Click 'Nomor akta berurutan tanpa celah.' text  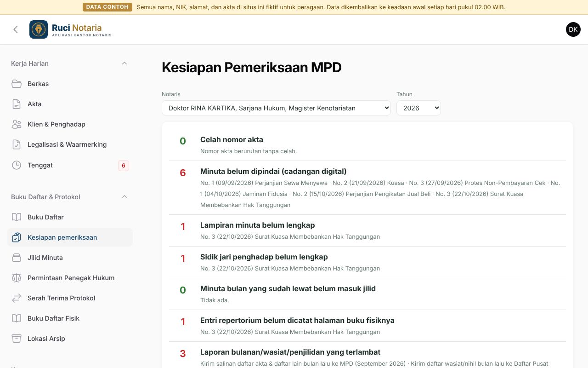249,151
